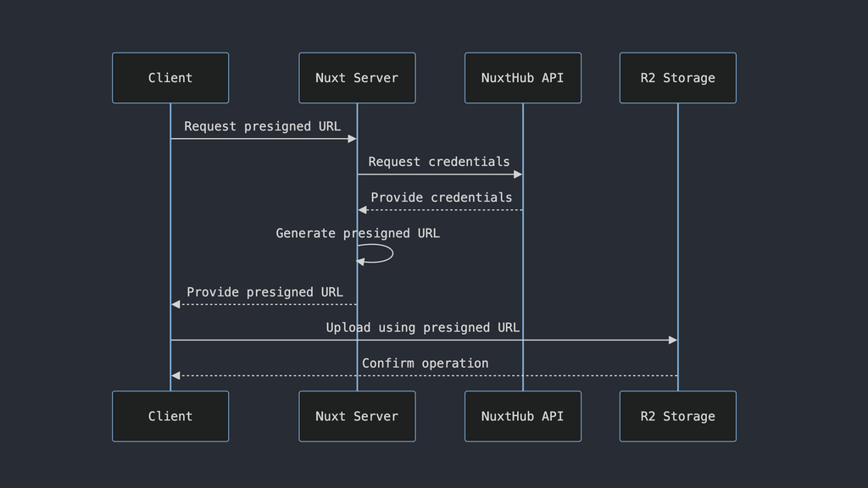
Task: Select the R2 Storage actor box at the top
Action: tap(677, 77)
